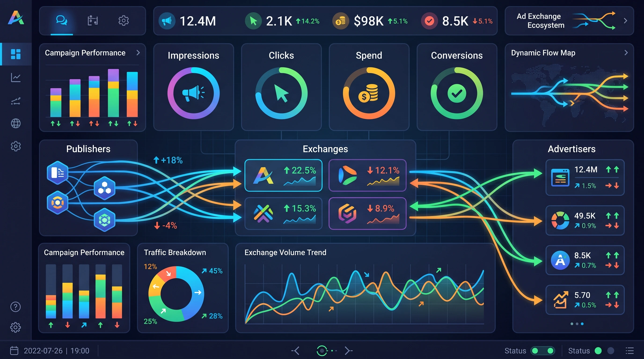Open the Conversions checkmark ring

pos(457,93)
